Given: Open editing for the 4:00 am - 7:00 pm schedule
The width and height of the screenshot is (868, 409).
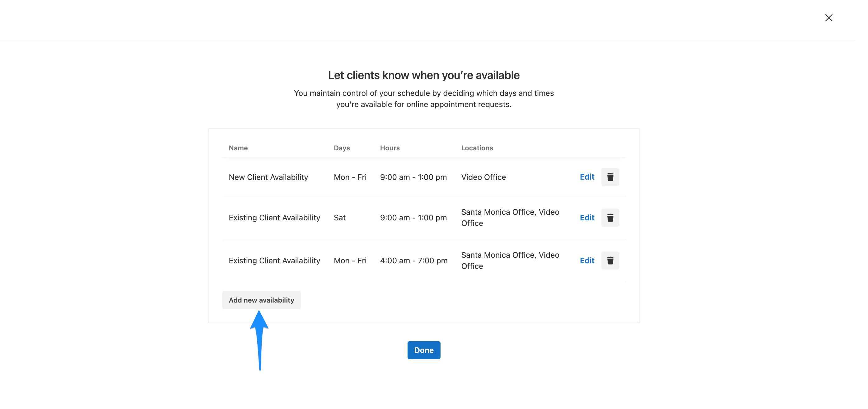Looking at the screenshot, I should tap(587, 260).
